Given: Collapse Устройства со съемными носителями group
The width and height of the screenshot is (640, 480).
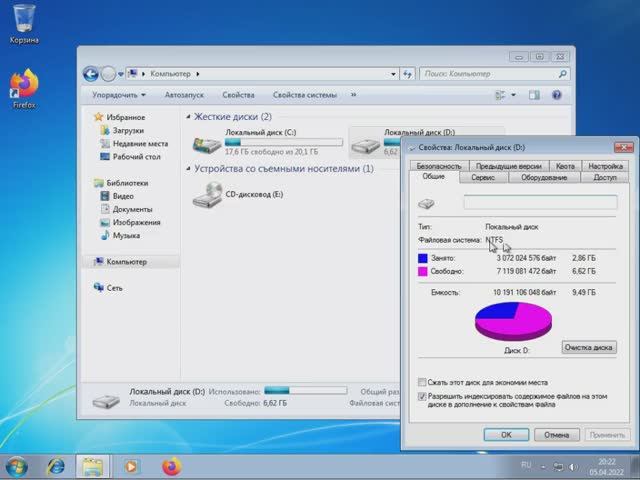Looking at the screenshot, I should [188, 169].
